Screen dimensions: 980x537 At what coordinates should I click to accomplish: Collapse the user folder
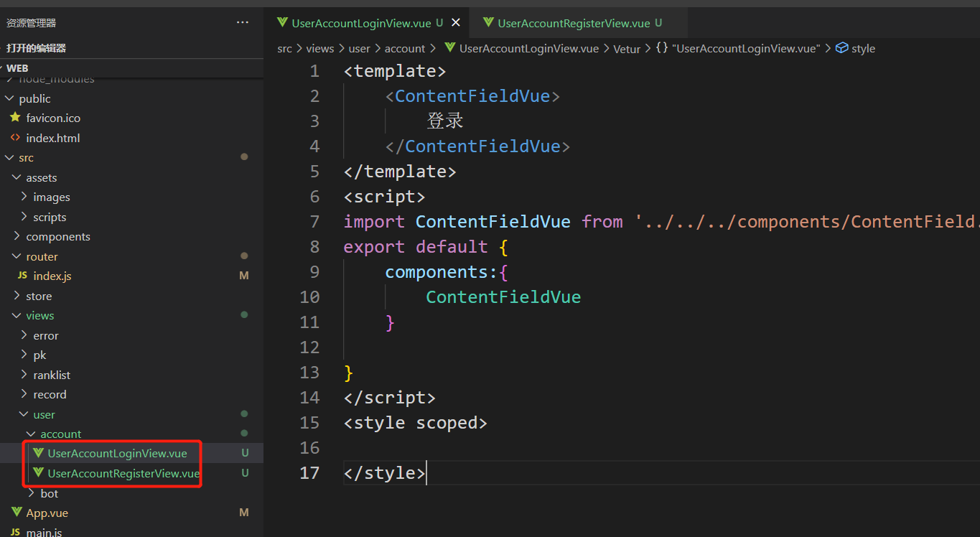(x=24, y=414)
